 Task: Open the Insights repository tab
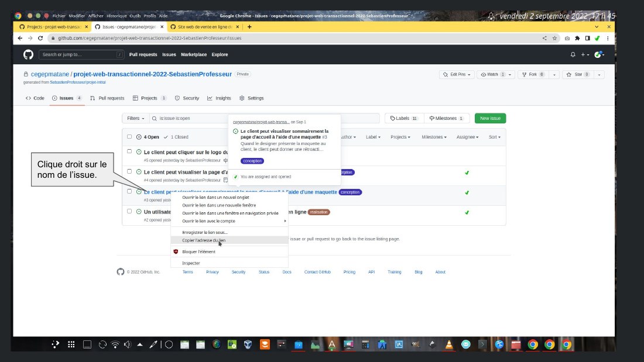click(220, 98)
